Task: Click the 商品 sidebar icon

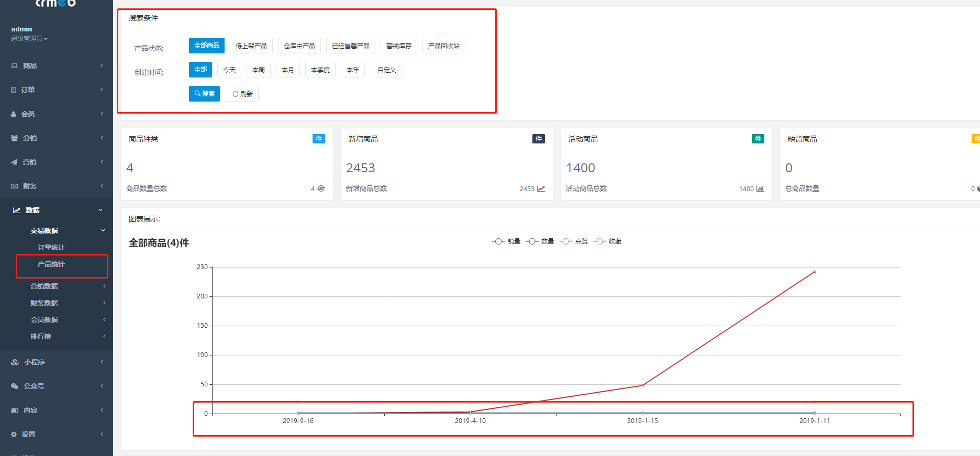Action: 14,65
